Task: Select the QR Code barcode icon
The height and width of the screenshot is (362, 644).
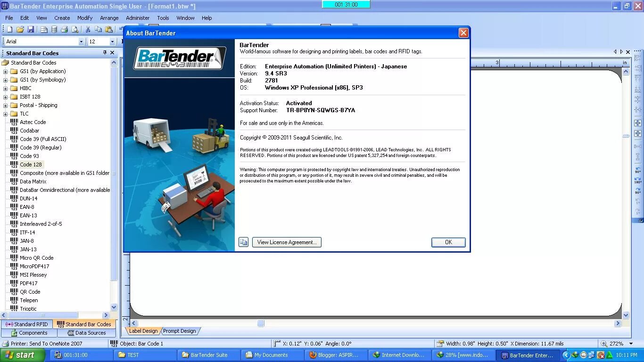Action: (14, 292)
